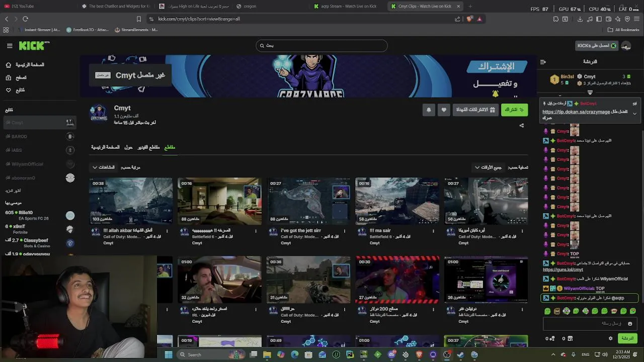Hide the pinned chat message
The height and width of the screenshot is (362, 644).
[634, 104]
